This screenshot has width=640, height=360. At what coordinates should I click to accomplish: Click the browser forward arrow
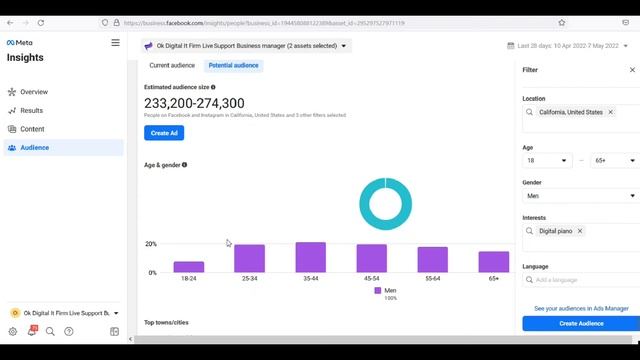tap(25, 23)
